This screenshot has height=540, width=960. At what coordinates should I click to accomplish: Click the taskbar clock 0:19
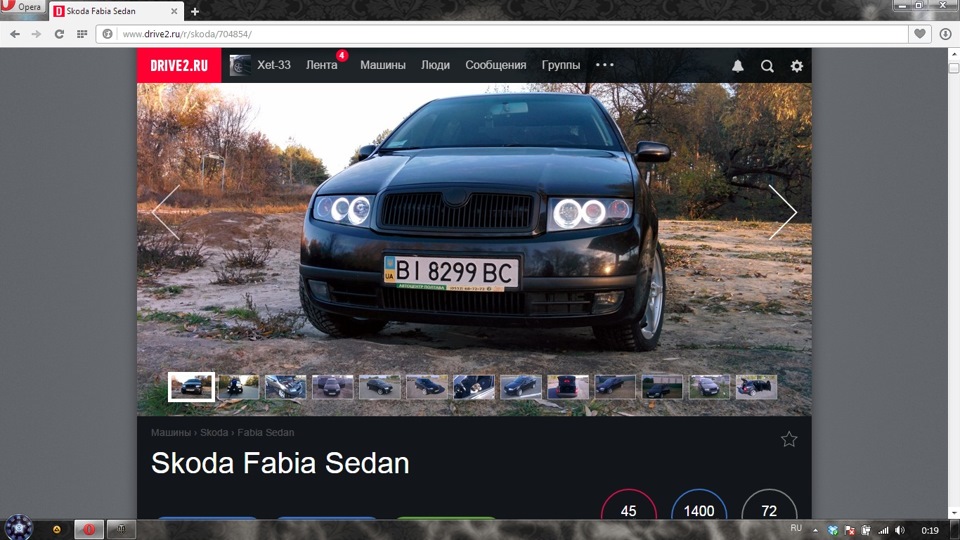coord(930,530)
